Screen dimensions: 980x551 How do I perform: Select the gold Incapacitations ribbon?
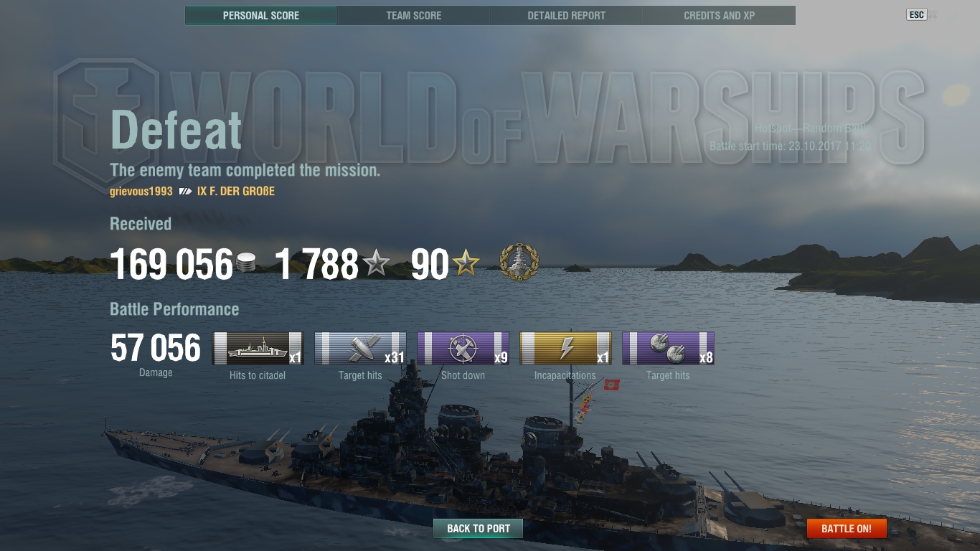pyautogui.click(x=565, y=349)
